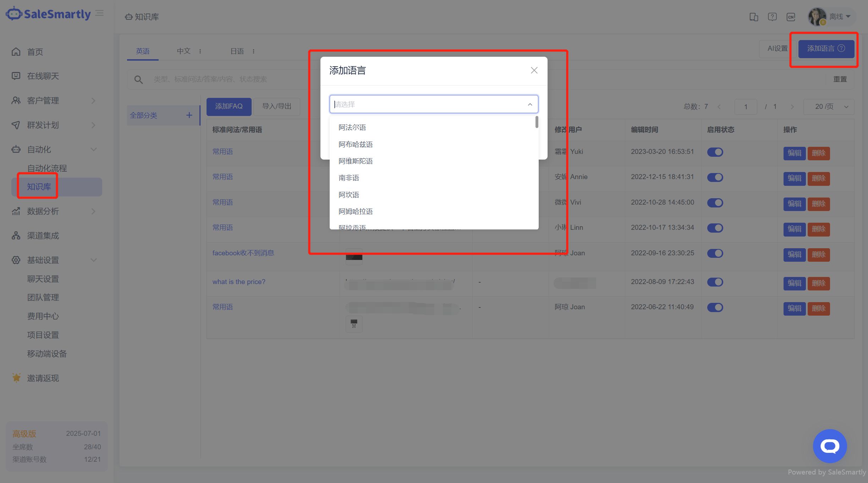Open the help question mark icon
Screen dimensions: 868x483
pos(772,17)
